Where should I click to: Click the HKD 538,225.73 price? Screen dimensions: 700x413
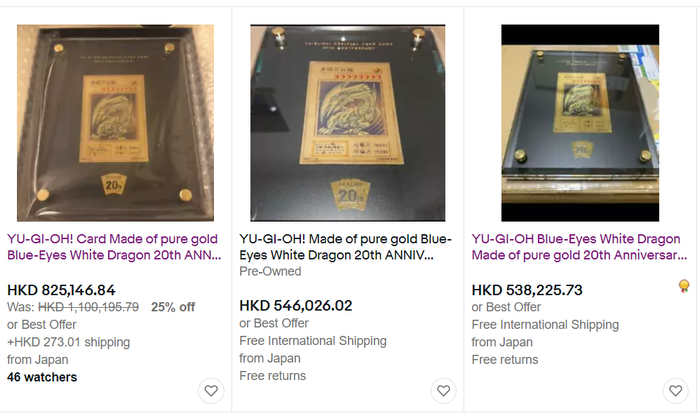(x=527, y=290)
